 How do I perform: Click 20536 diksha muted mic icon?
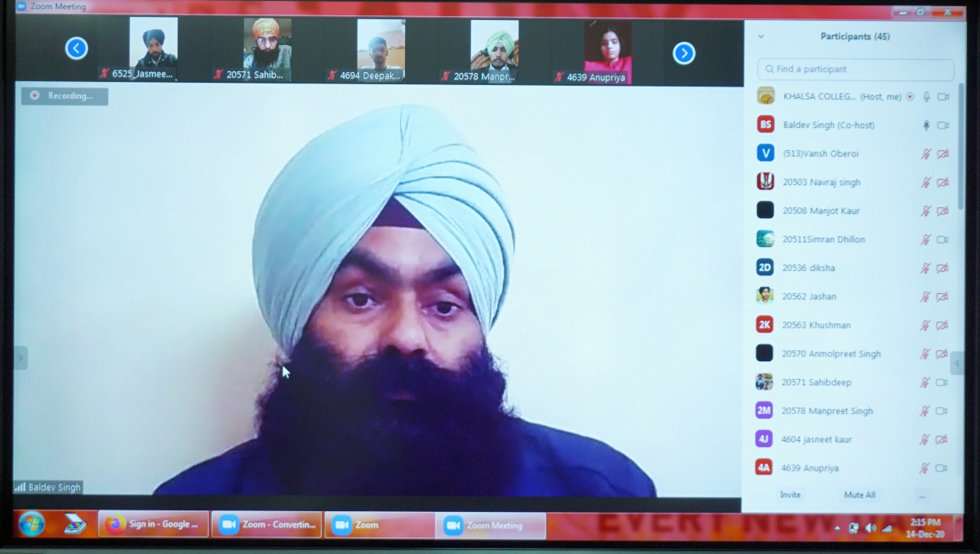(926, 268)
